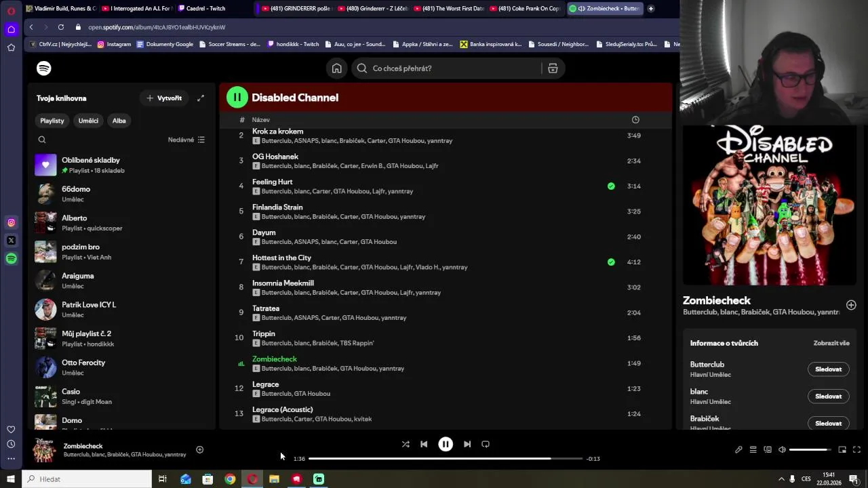Click Vytvořit to create a playlist
The height and width of the screenshot is (488, 868).
164,98
